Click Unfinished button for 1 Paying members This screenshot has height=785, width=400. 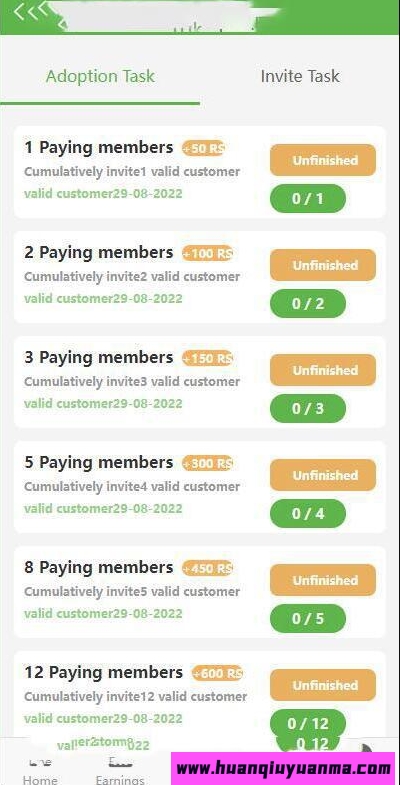[323, 160]
